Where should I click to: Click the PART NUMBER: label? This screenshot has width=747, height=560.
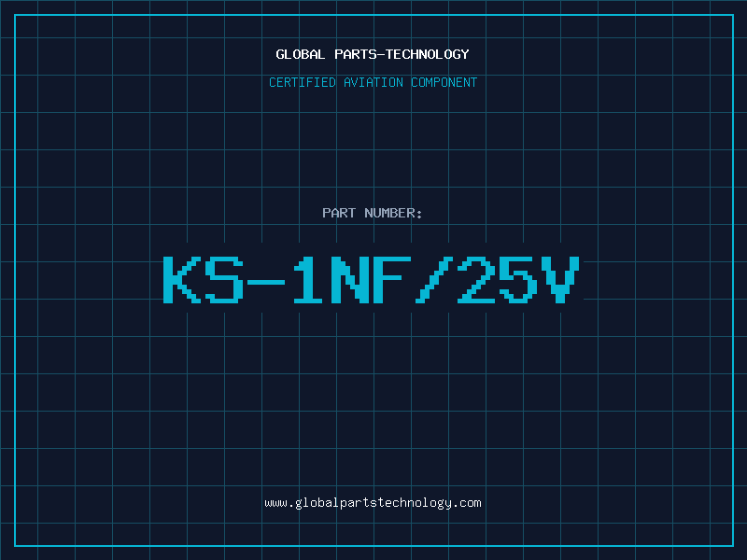point(373,213)
